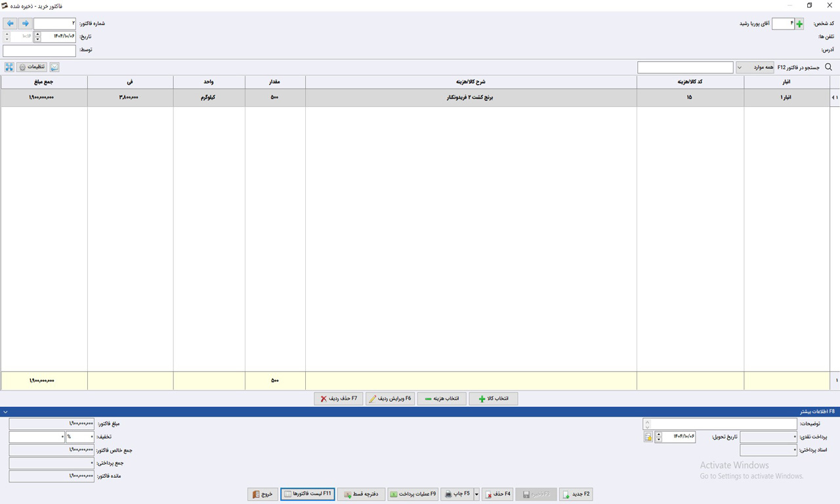Click F2 جدید new invoice button
Viewport: 840px width, 504px height.
click(x=576, y=494)
